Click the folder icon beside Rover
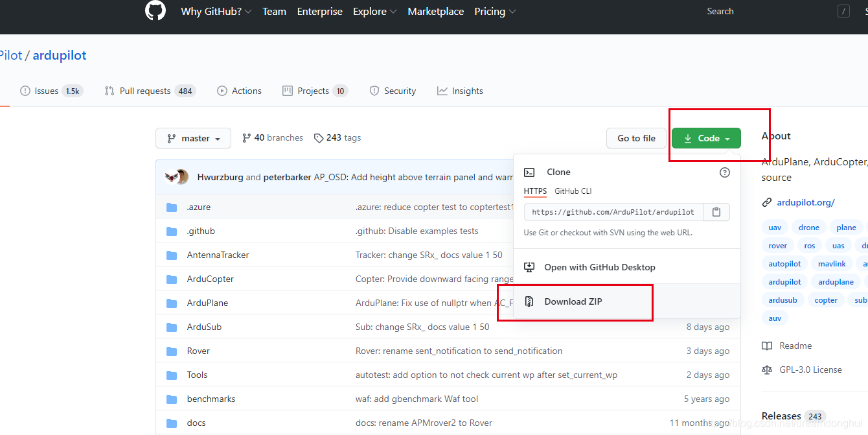Screen dimensions: 868x435 172,351
